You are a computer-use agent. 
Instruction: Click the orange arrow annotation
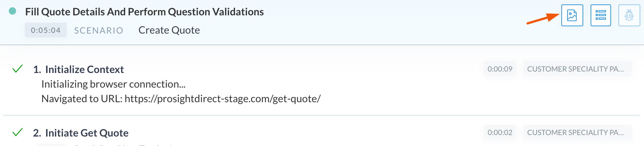tap(543, 19)
